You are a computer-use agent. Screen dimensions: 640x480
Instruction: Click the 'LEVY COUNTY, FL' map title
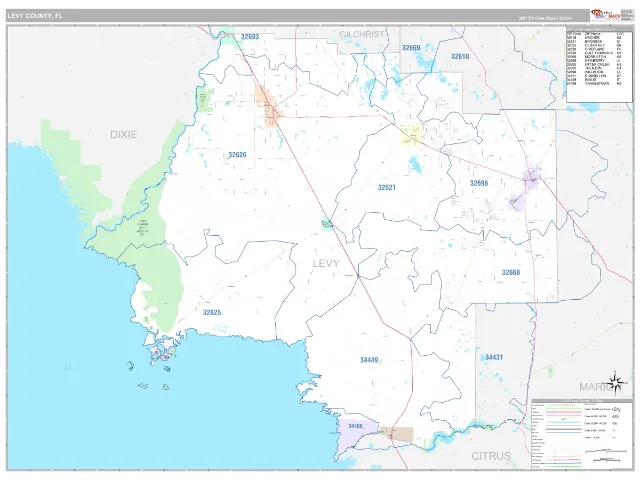[x=35, y=16]
